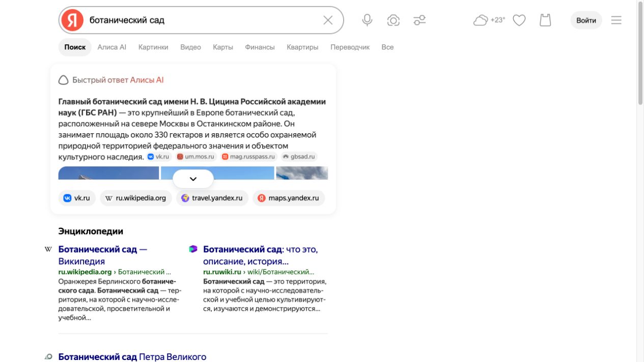Click the page vertical scrollbar
Screen dimensions: 644x362
pyautogui.click(x=640, y=181)
